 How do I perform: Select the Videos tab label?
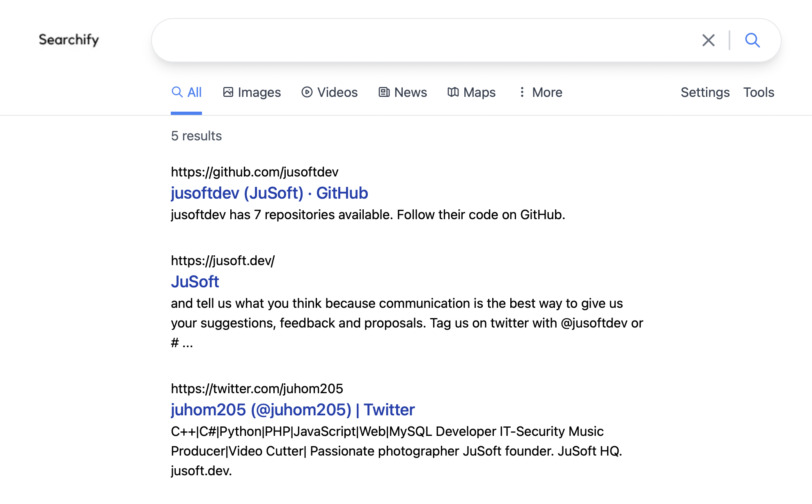(x=337, y=92)
